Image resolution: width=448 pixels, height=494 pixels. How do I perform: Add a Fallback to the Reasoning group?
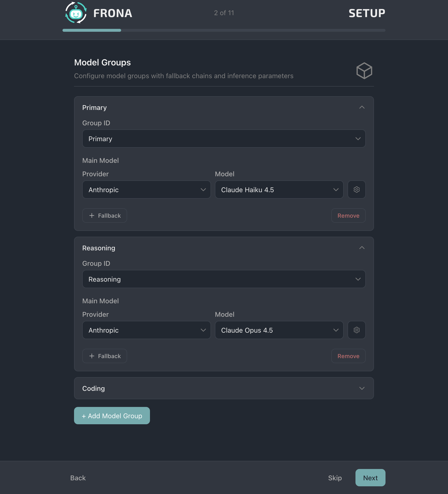104,356
